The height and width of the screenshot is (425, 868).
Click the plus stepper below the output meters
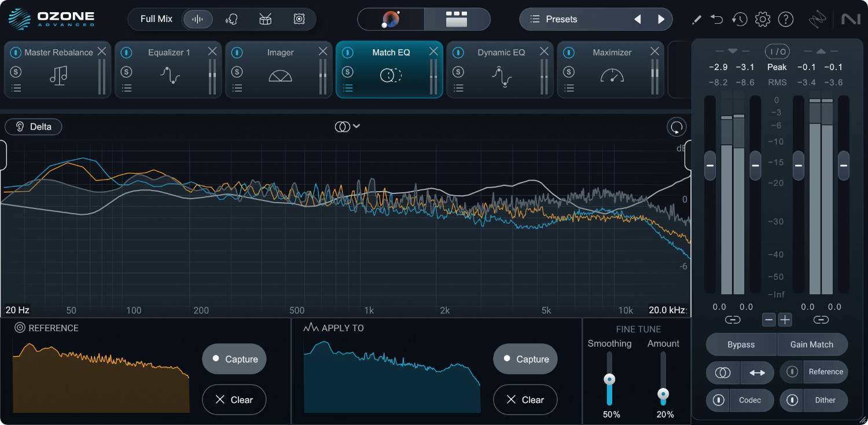tap(785, 319)
